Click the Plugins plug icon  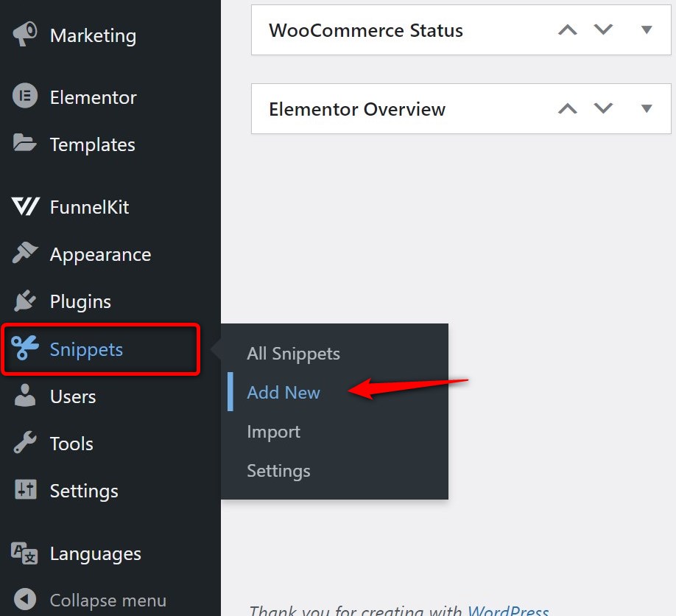25,301
